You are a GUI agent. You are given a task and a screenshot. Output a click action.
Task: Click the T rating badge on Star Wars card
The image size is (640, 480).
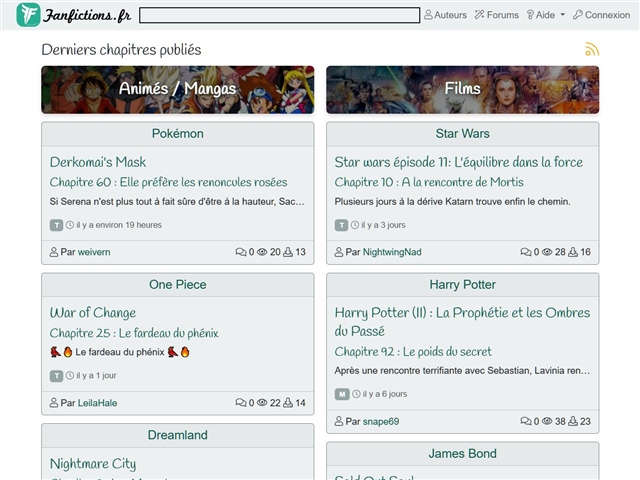coord(341,225)
